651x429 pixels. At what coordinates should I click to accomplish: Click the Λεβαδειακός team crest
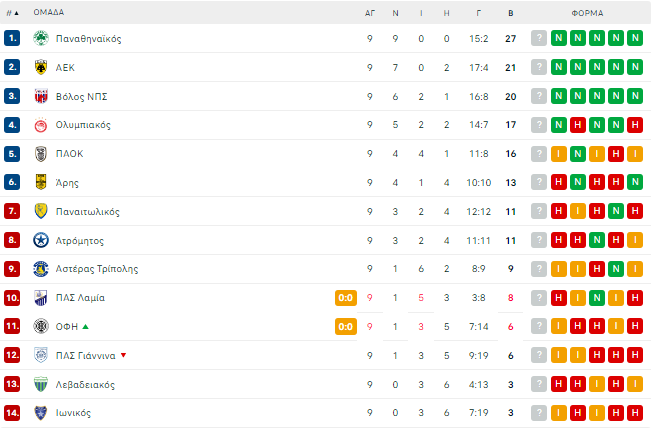[41, 384]
